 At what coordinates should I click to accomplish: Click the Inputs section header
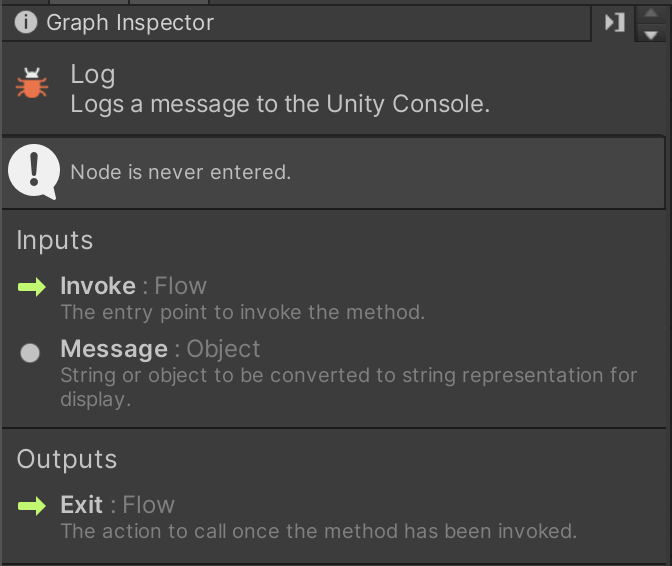point(55,241)
